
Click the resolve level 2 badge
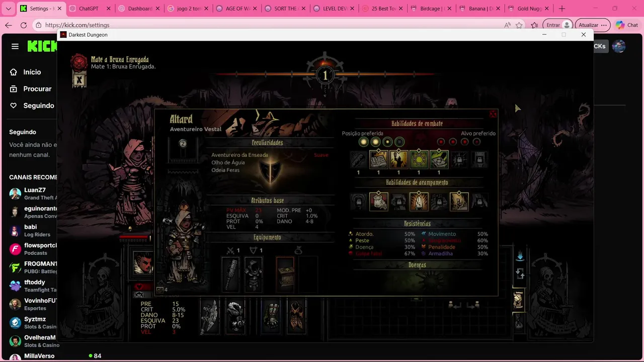(x=183, y=143)
